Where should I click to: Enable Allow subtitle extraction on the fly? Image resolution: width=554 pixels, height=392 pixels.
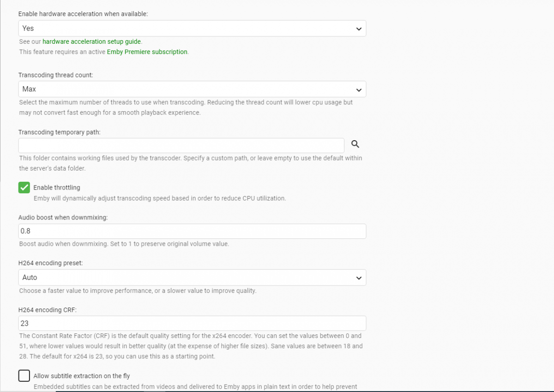coord(24,376)
